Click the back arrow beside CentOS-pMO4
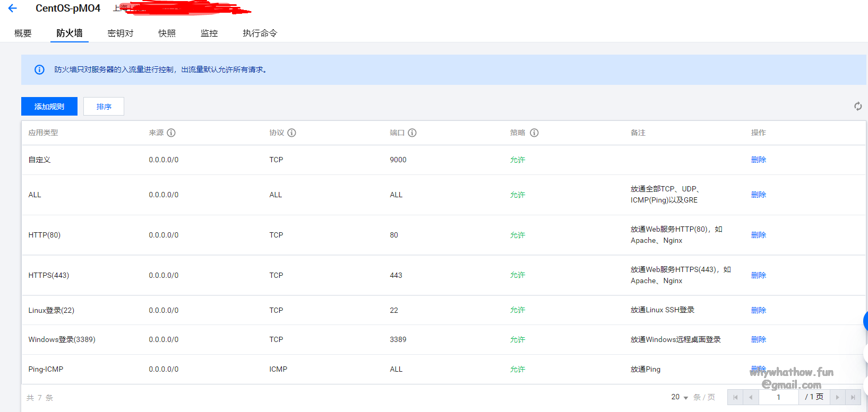 point(13,8)
